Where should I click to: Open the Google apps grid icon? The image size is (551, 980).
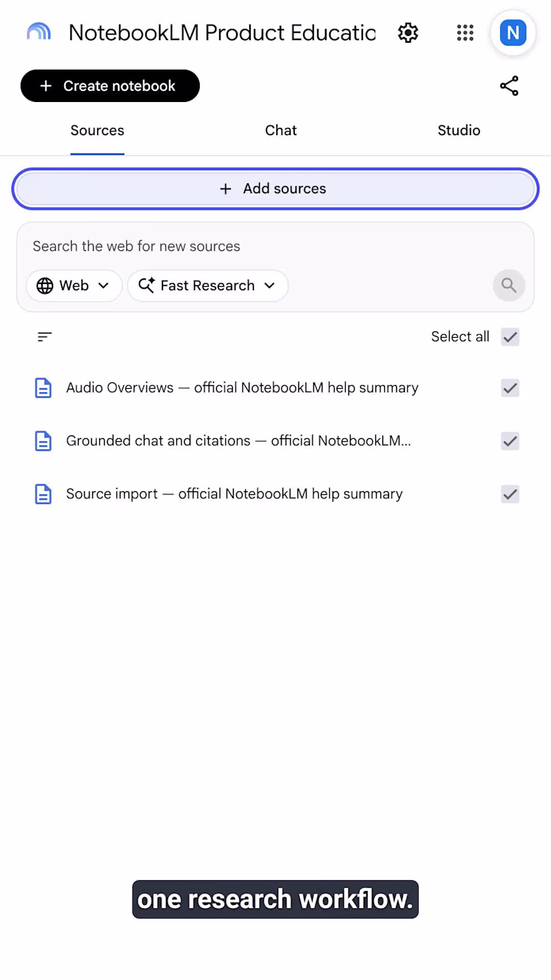click(x=466, y=32)
